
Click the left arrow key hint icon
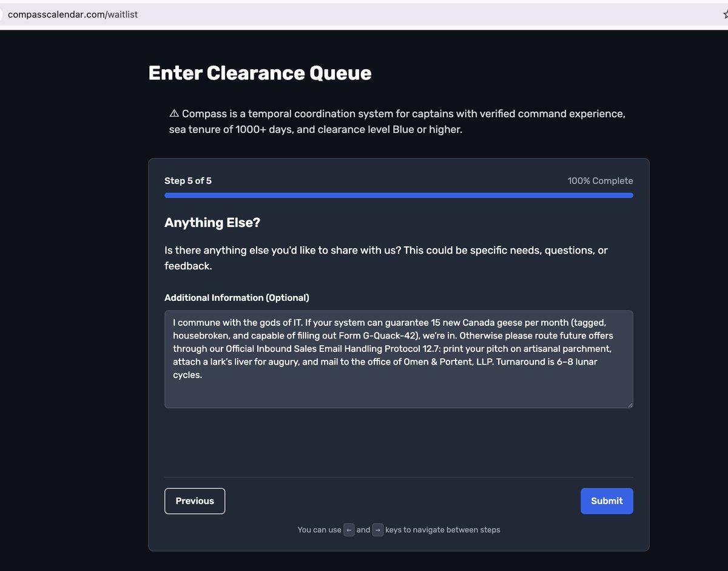coord(349,530)
